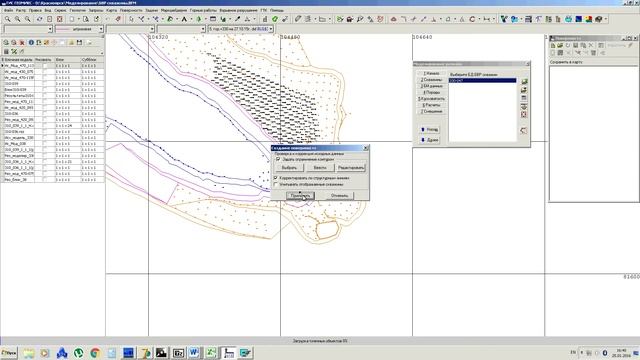The image size is (640, 360).
Task: Click the dark hat icon at toolbar end
Action: pos(599,19)
